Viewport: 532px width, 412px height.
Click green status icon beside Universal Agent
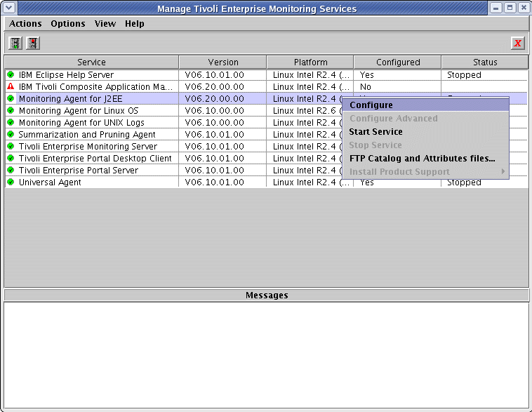pos(11,182)
